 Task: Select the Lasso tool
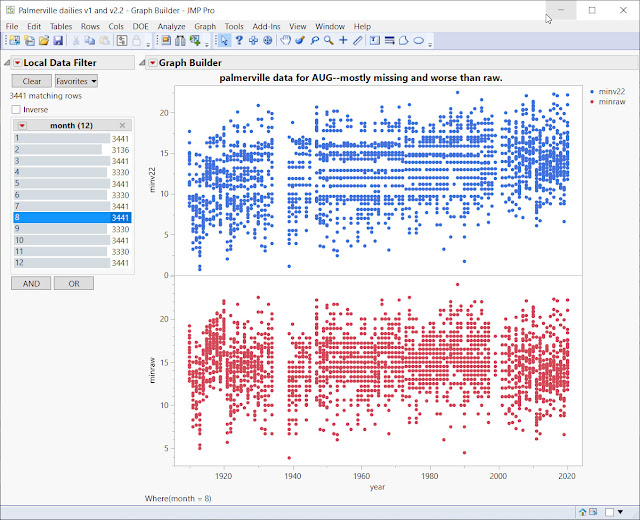(315, 40)
